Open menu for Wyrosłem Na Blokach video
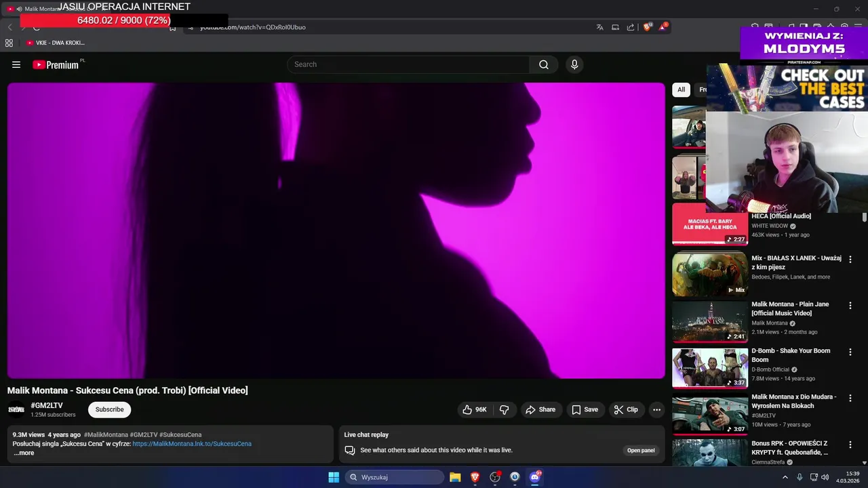868x488 pixels. pyautogui.click(x=850, y=398)
